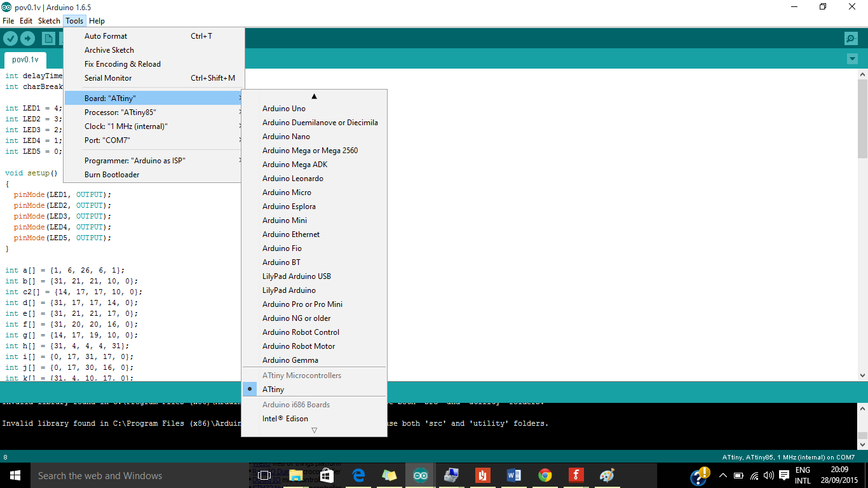Click the board list scroll-down arrow
Image resolution: width=868 pixels, height=488 pixels.
coord(314,431)
